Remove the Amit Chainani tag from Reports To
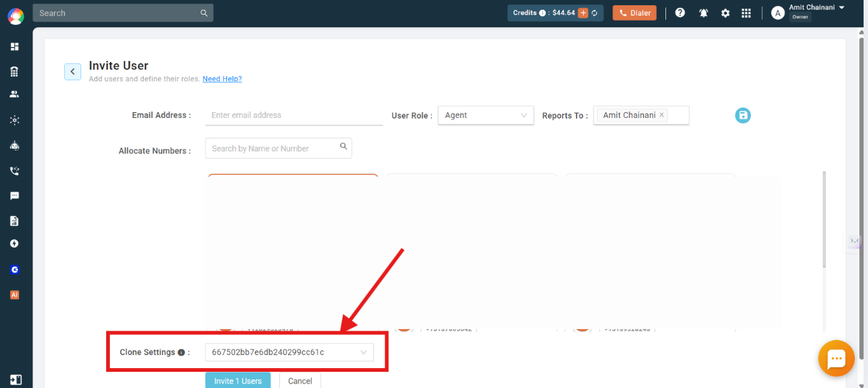868x388 pixels. click(662, 115)
